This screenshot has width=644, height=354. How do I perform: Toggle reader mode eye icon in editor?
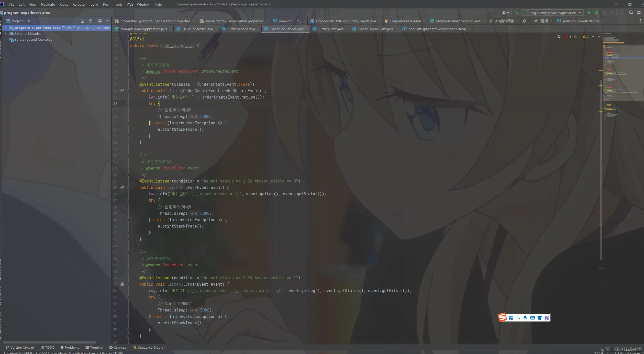pyautogui.click(x=559, y=37)
